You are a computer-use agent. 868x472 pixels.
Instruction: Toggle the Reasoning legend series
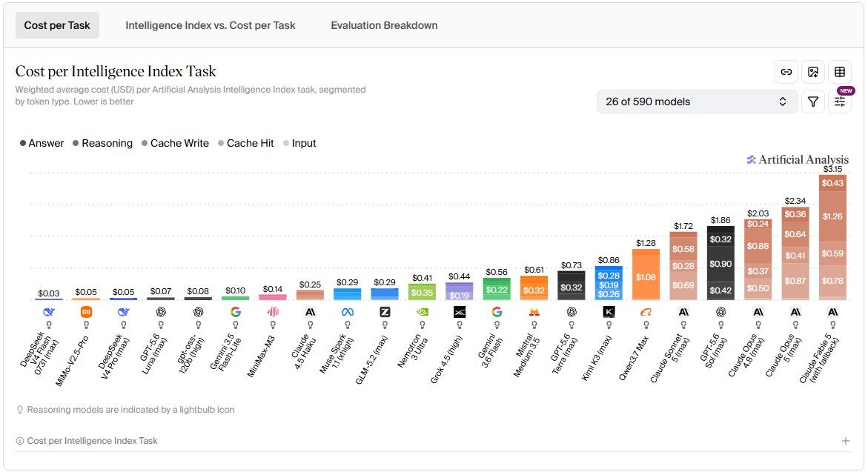tap(102, 143)
